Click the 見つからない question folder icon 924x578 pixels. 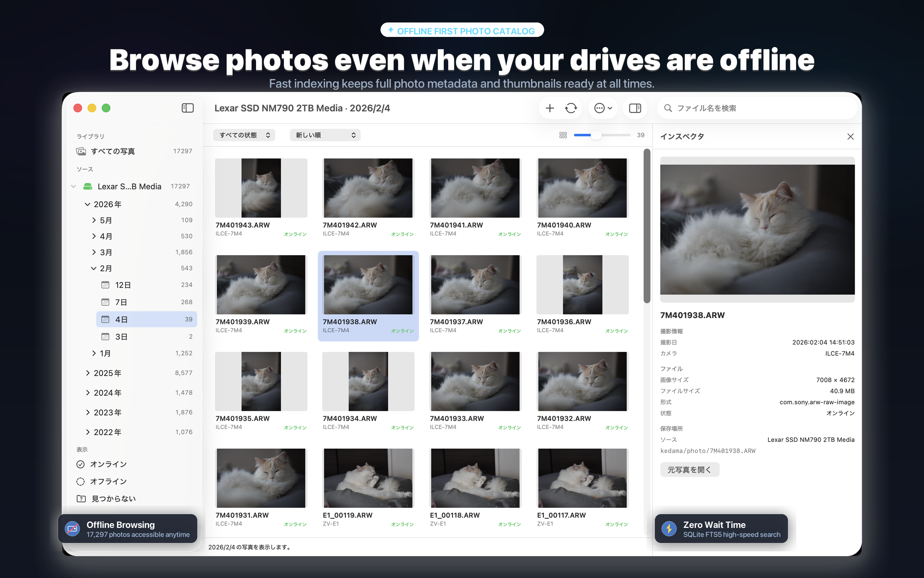[81, 498]
